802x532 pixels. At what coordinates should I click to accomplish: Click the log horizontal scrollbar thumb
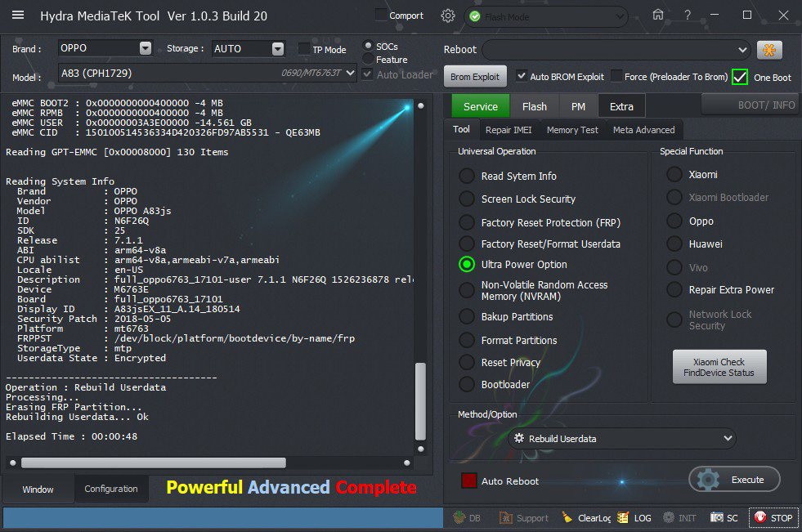pyautogui.click(x=154, y=463)
